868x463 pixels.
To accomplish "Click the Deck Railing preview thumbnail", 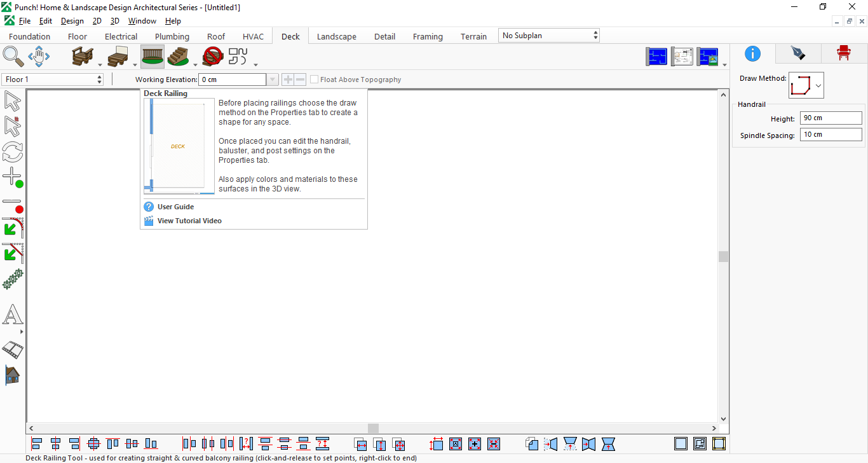I will point(179,146).
